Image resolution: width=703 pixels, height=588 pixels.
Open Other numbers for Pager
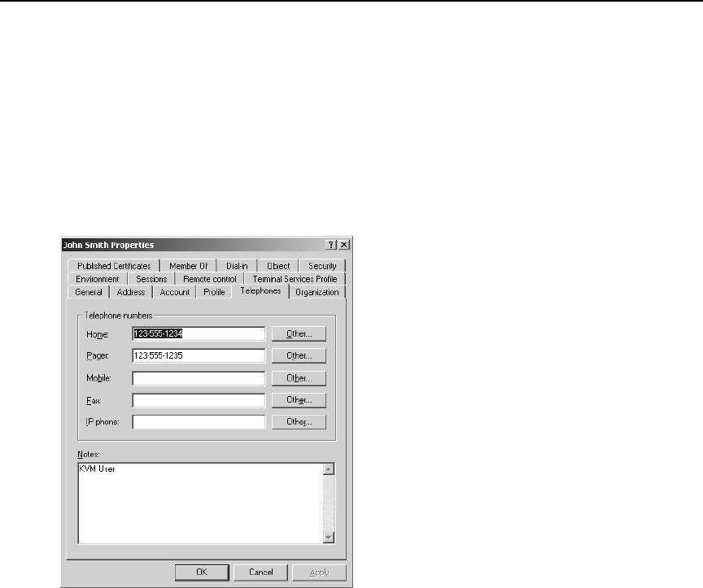pyautogui.click(x=299, y=356)
